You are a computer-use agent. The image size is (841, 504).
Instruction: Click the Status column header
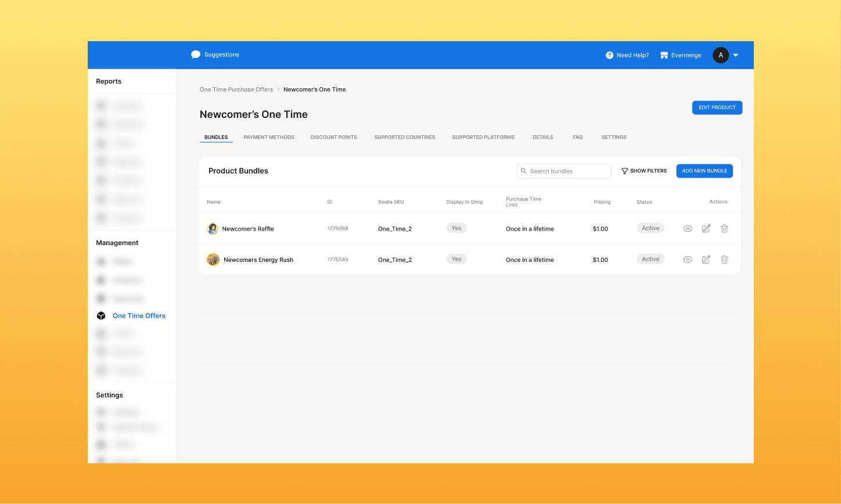644,202
